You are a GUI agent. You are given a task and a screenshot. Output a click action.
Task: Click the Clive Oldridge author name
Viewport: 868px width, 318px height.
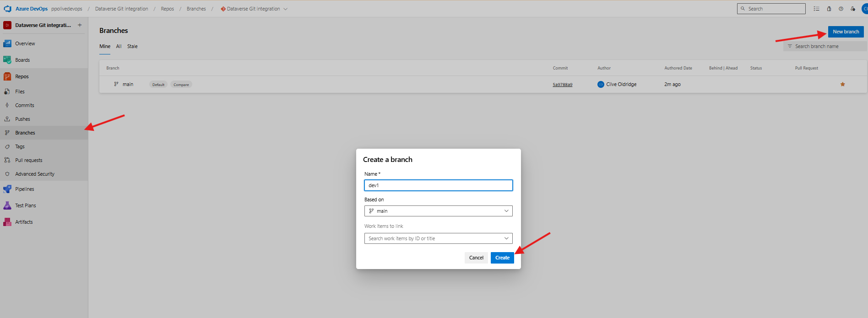pos(621,84)
